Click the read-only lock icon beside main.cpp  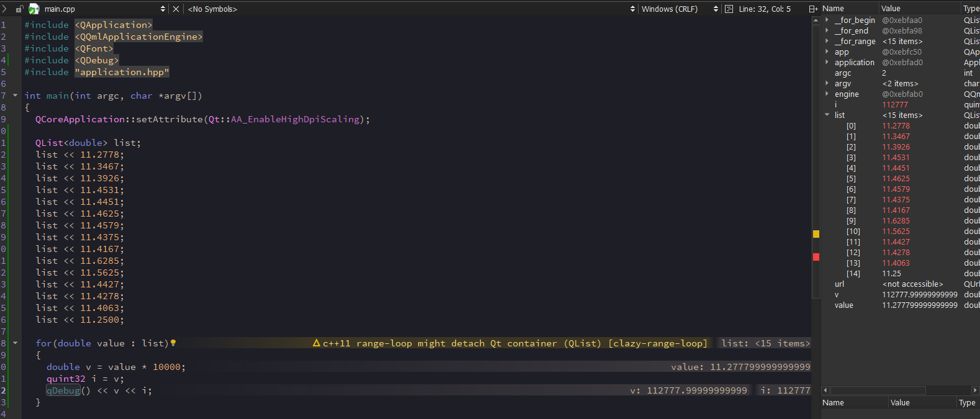tap(19, 9)
